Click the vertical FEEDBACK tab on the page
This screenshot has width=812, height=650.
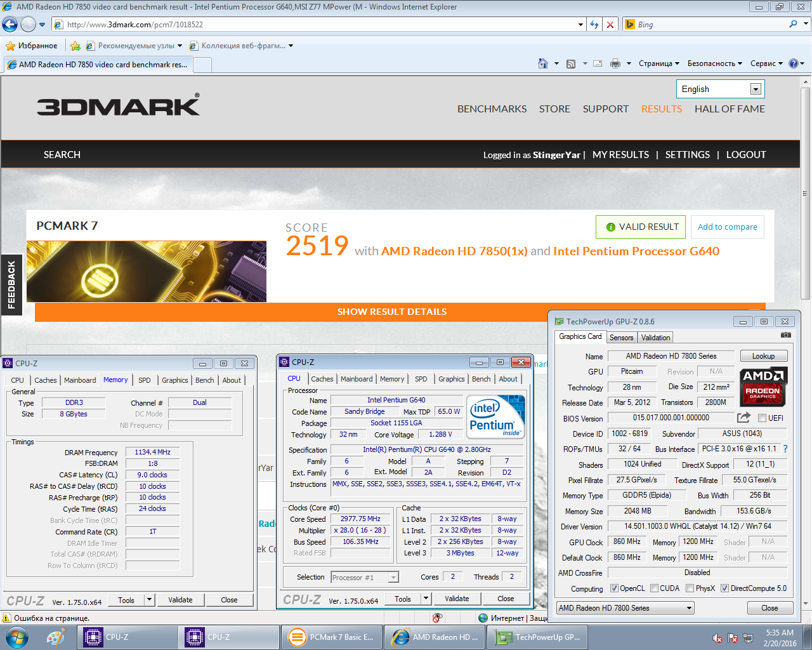[x=11, y=285]
